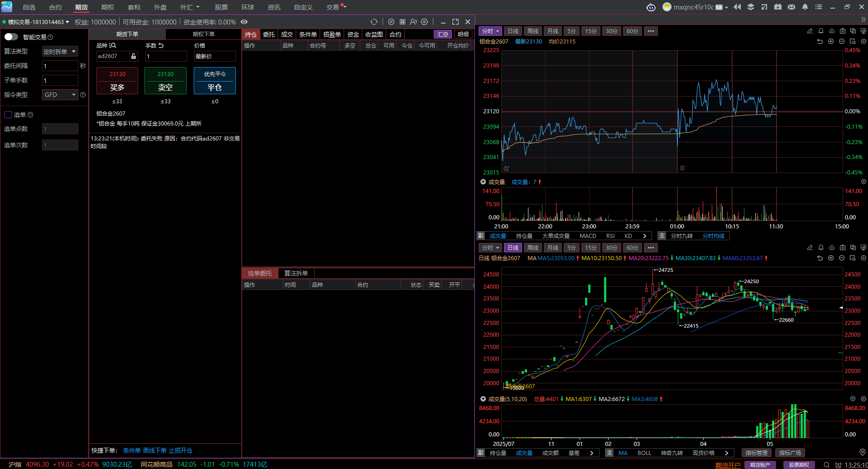The height and width of the screenshot is (469, 868).
Task: Open the AI robot assistant icon
Action: pos(651,7)
